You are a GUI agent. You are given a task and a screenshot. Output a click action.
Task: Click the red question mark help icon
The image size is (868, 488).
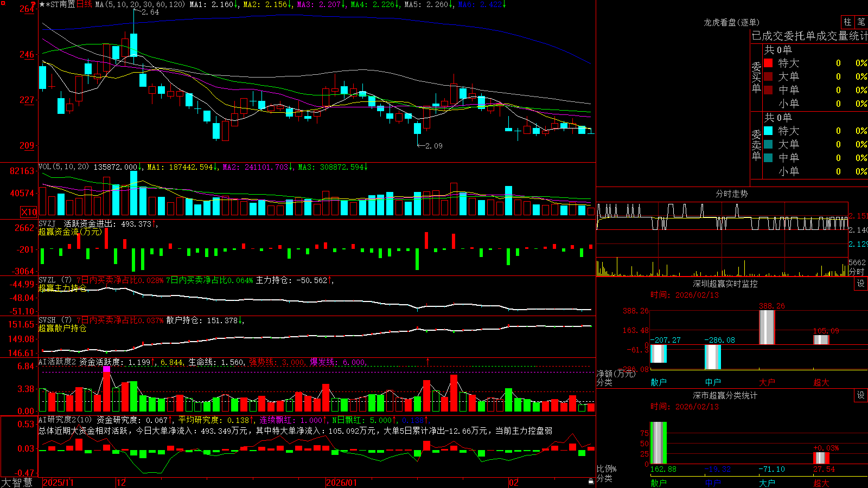[x=33, y=4]
